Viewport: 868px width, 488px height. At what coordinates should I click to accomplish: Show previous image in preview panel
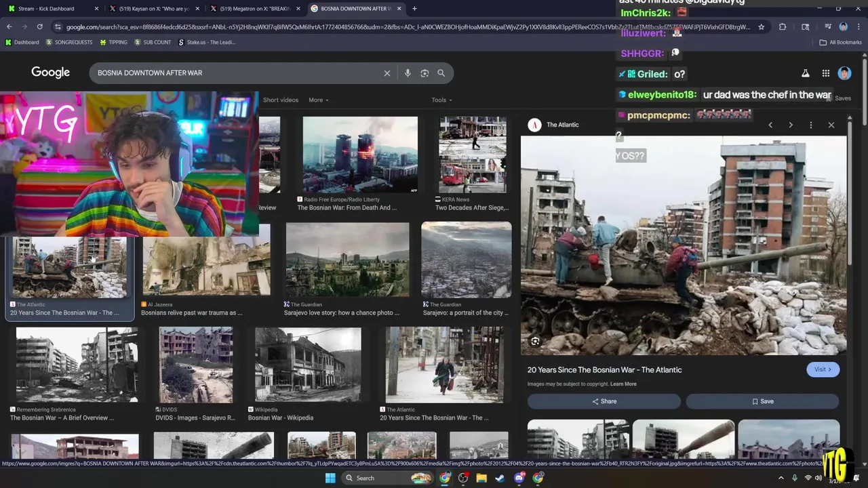click(770, 125)
